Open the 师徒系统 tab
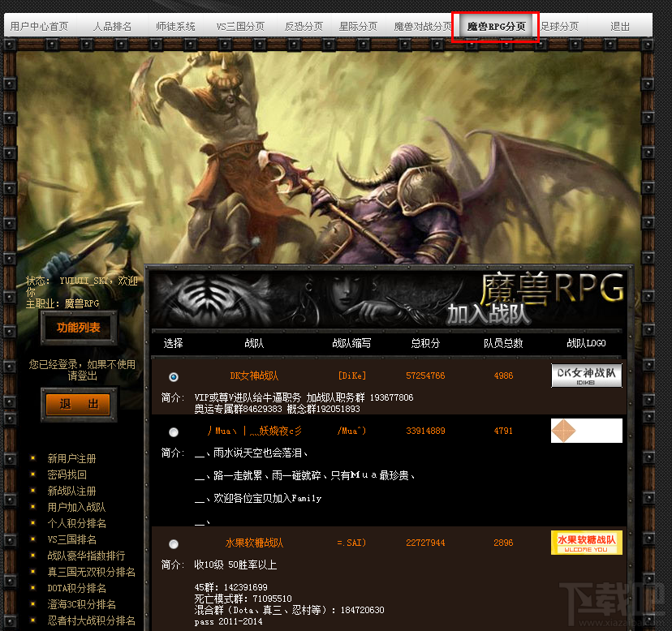The width and height of the screenshot is (672, 631). pyautogui.click(x=175, y=27)
